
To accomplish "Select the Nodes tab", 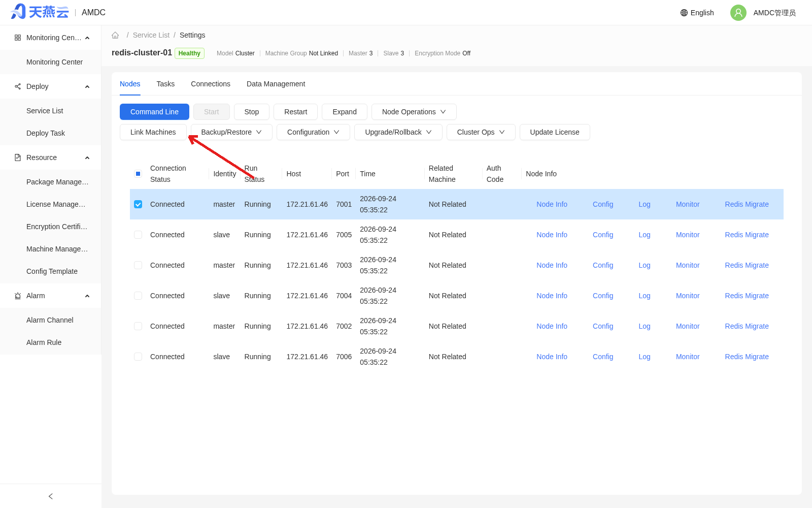I will pos(130,84).
